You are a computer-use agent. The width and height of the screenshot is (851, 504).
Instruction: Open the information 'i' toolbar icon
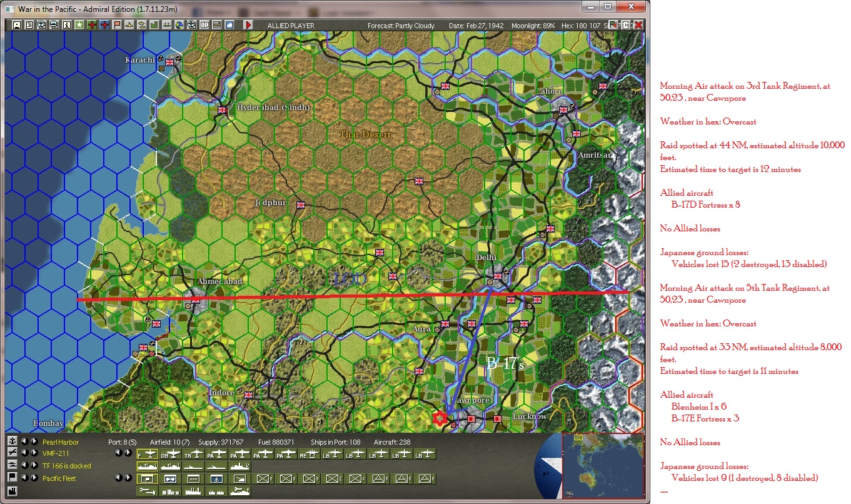(x=67, y=25)
